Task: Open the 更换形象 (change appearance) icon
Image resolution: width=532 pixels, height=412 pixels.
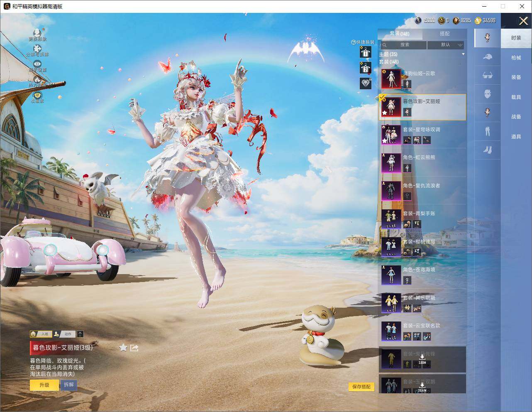Action: [37, 33]
